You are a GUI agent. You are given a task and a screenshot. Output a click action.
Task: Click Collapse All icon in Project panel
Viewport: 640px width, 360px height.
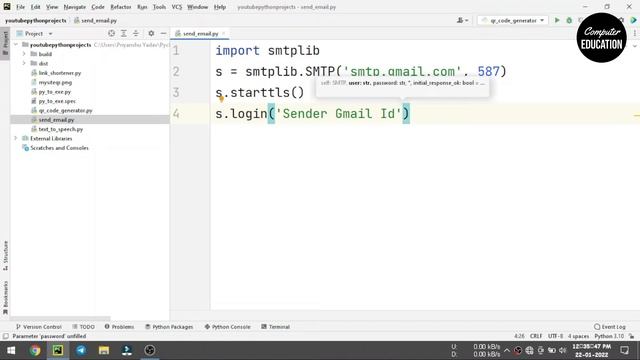point(136,33)
